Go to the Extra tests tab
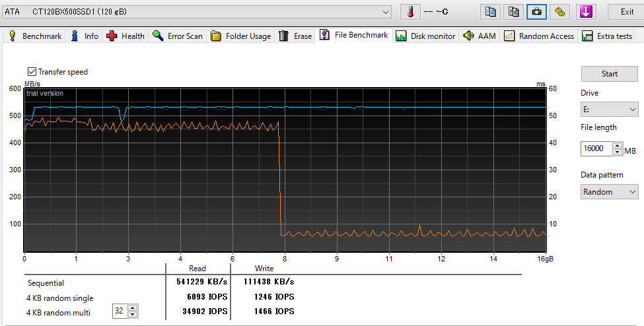The width and height of the screenshot is (644, 326). pos(606,36)
